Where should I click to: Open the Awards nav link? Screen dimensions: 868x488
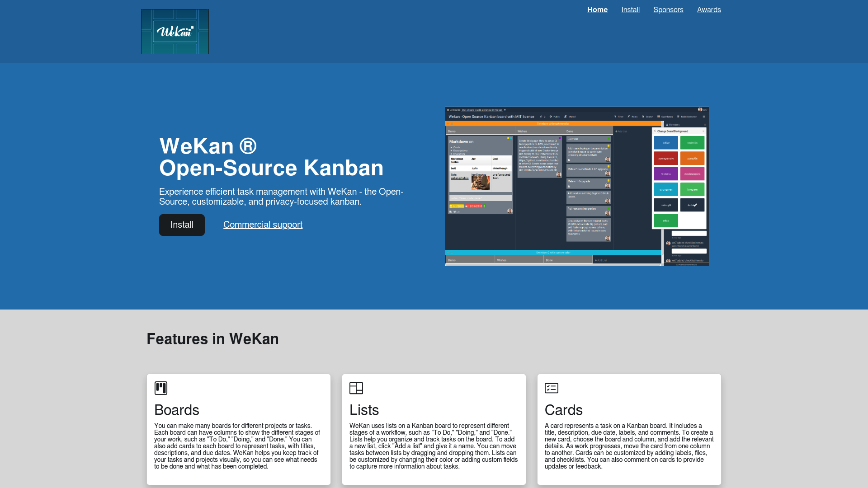[x=709, y=10]
